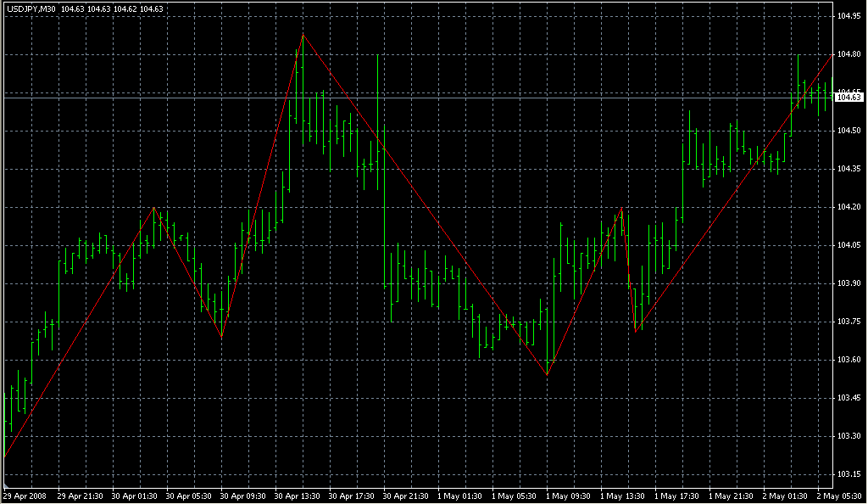
Task: Click the 104.95 price scale label
Action: tap(849, 16)
